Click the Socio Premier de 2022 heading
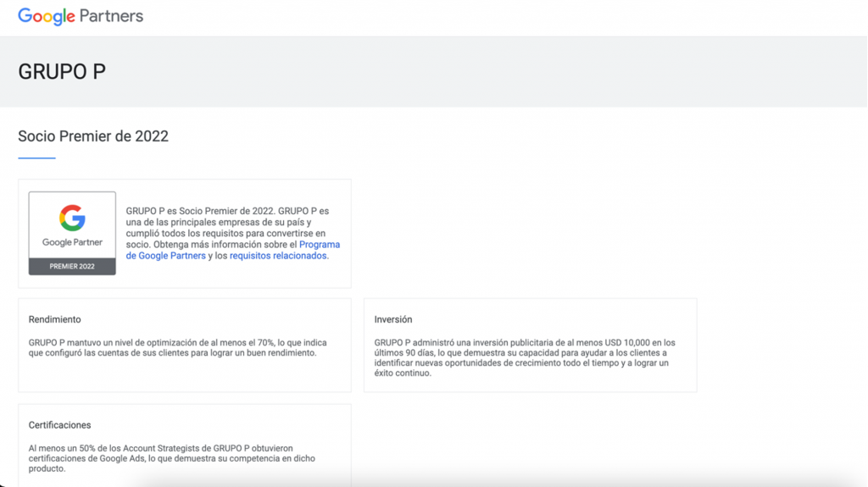This screenshot has height=487, width=868. pos(93,136)
